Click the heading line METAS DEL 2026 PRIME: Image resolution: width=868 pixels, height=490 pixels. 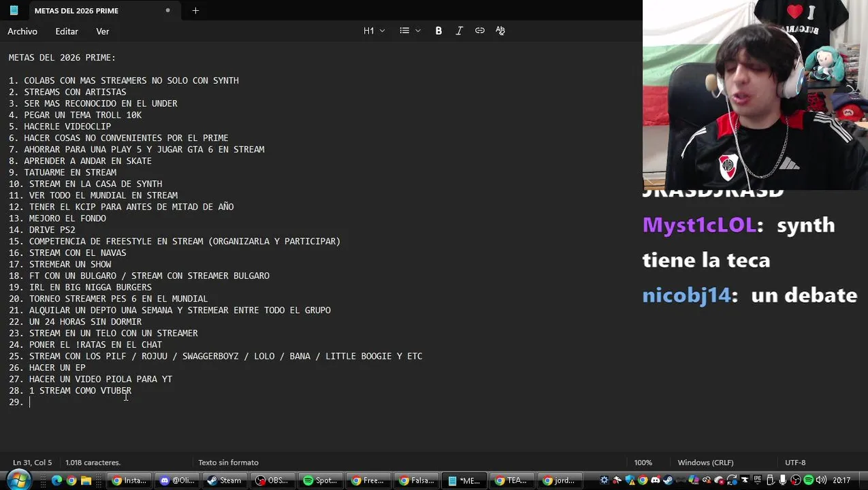point(62,58)
